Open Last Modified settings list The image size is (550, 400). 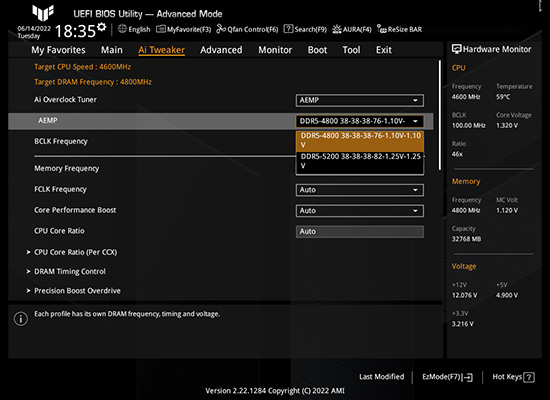click(381, 376)
